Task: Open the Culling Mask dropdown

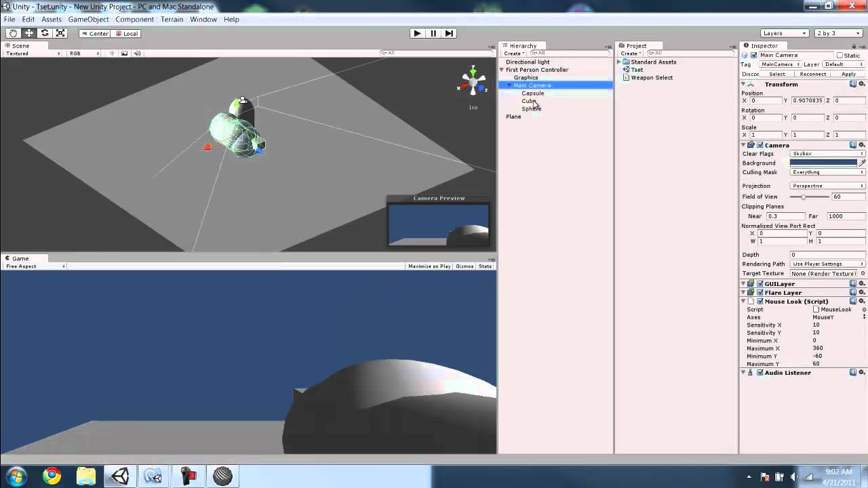Action: click(828, 172)
